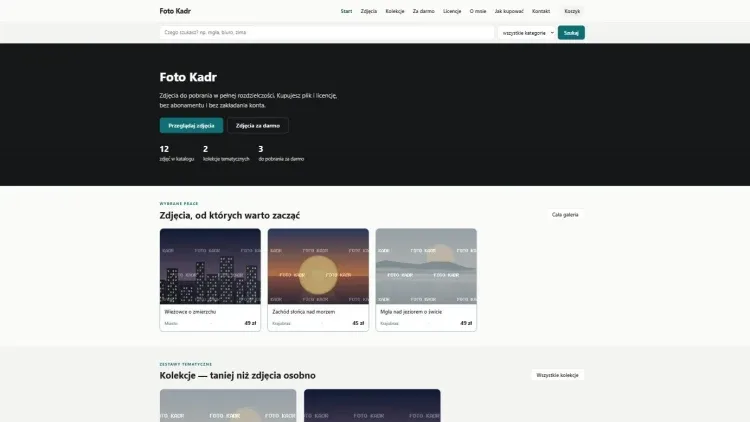750x422 pixels.
Task: Click the Szukaj search button
Action: (x=571, y=33)
